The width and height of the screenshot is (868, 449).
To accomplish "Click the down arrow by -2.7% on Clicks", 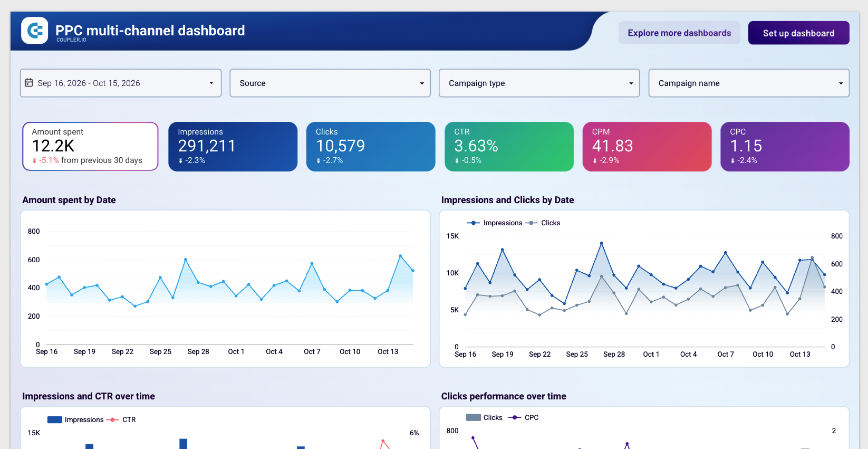I will (x=319, y=160).
